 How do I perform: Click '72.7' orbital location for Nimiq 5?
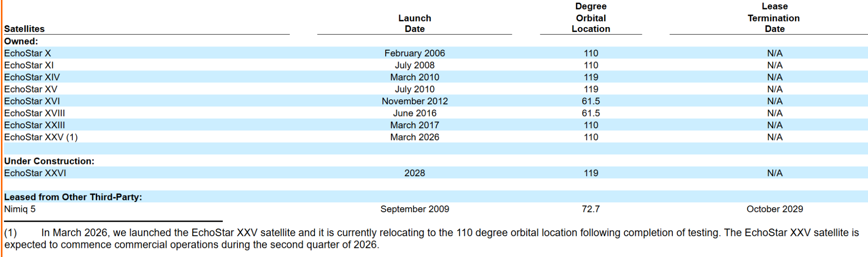click(x=591, y=209)
